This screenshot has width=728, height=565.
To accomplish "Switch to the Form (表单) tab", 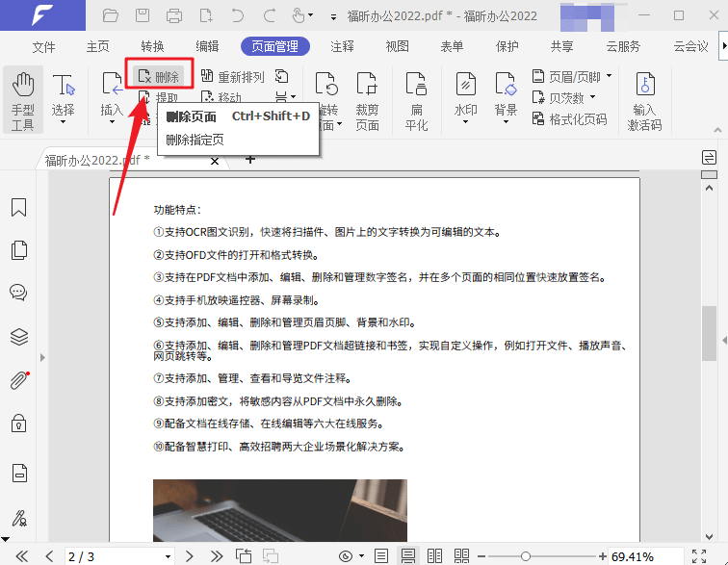I will click(452, 46).
